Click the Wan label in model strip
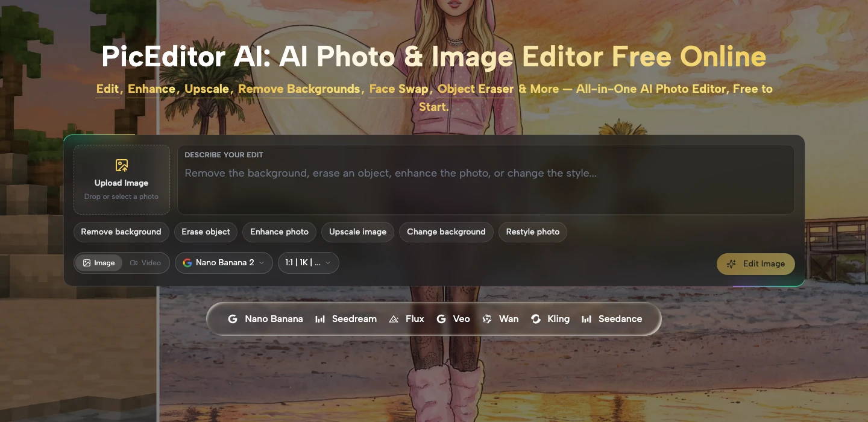The image size is (868, 422). pos(509,319)
